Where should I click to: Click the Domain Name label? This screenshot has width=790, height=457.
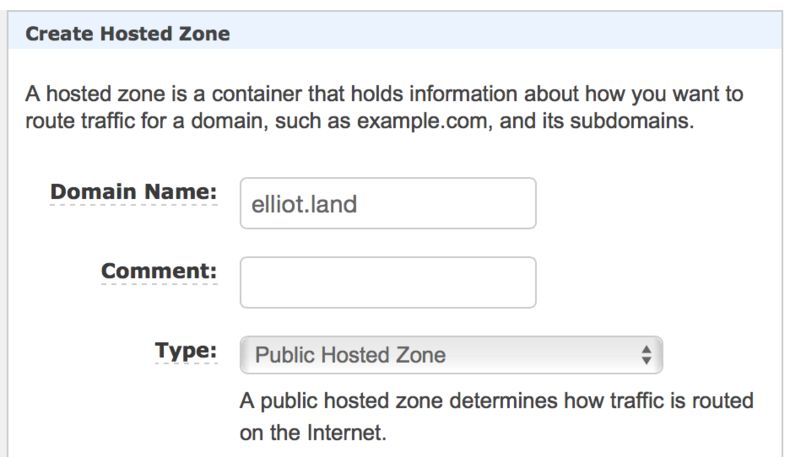pos(133,191)
